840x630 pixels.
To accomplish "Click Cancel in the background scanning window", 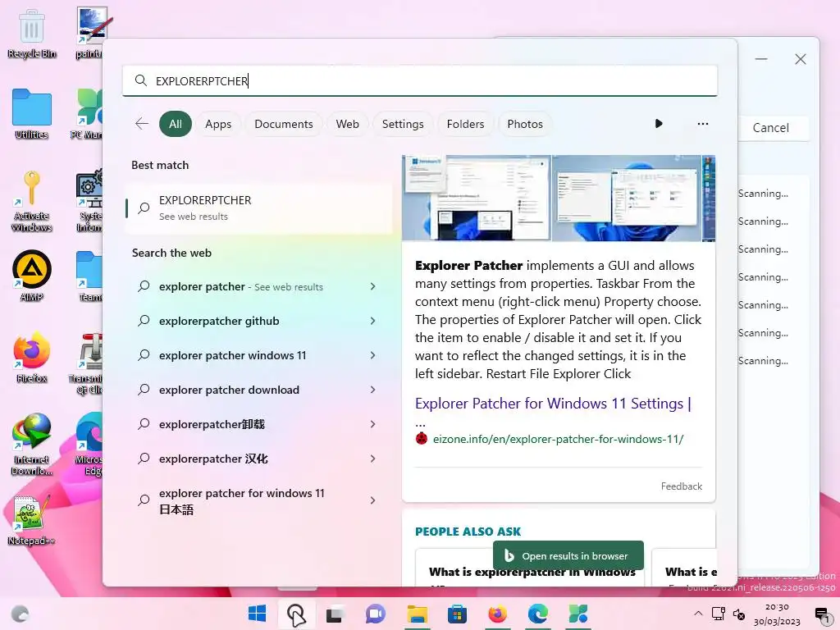I will coord(770,128).
